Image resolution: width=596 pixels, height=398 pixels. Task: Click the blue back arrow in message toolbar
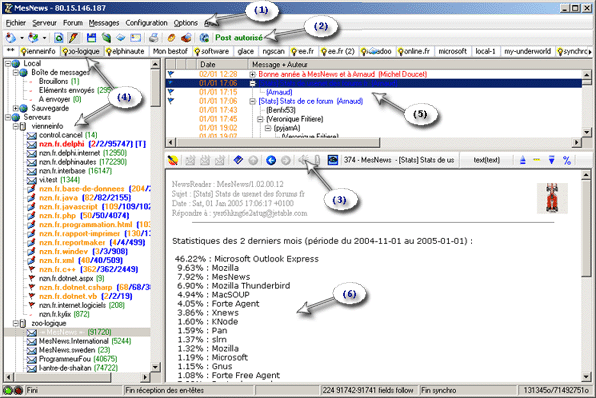(271, 160)
